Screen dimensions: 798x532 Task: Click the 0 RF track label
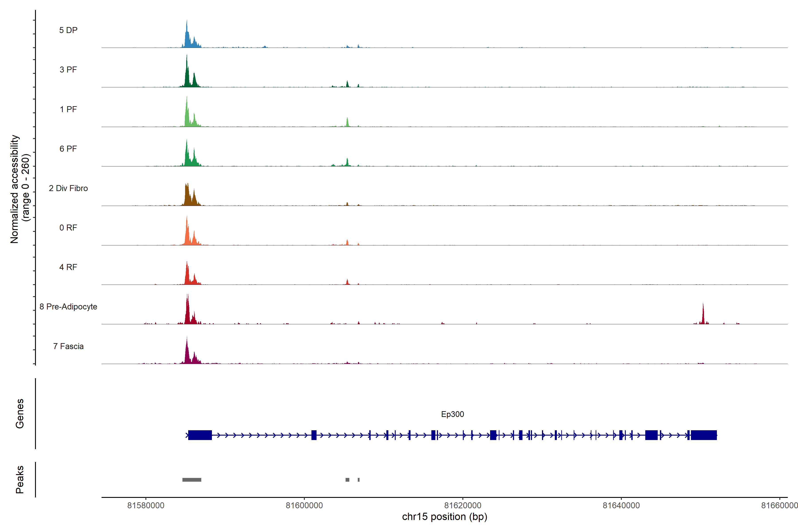click(68, 228)
